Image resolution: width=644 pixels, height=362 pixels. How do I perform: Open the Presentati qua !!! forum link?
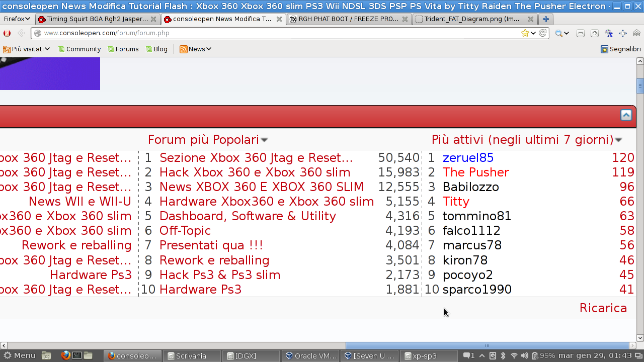pos(211,245)
